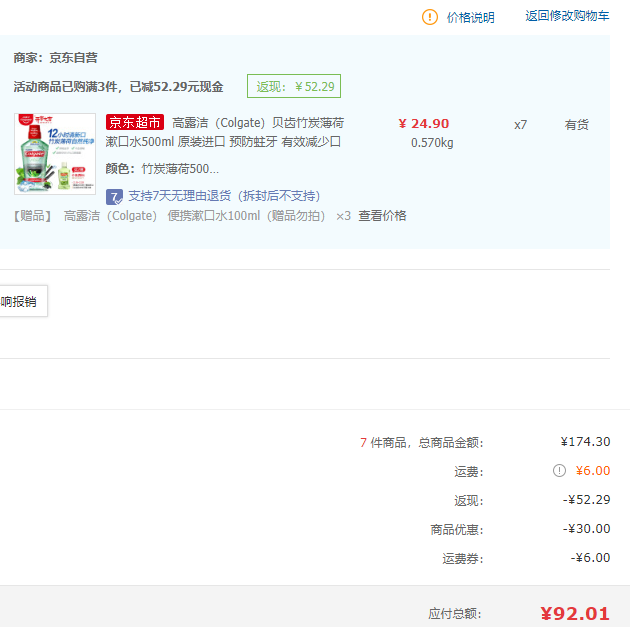The height and width of the screenshot is (627, 630).
Task: Click the shipping fee info icon
Action: [x=560, y=471]
